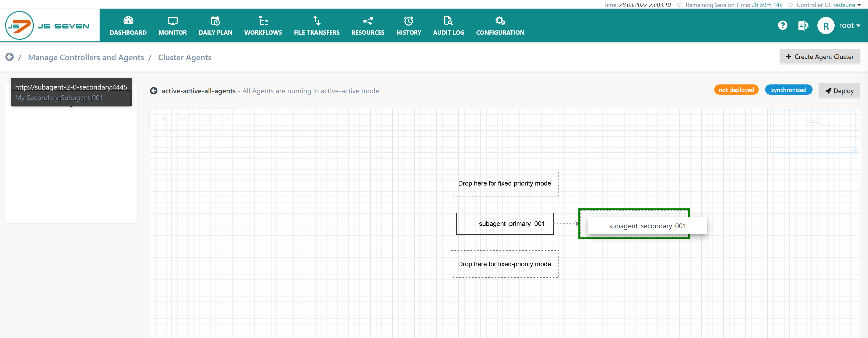
Task: Open the Resources section
Action: [x=368, y=26]
